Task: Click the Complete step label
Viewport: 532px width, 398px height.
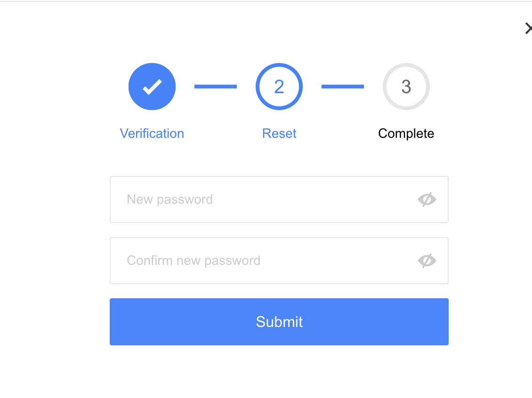Action: (406, 133)
